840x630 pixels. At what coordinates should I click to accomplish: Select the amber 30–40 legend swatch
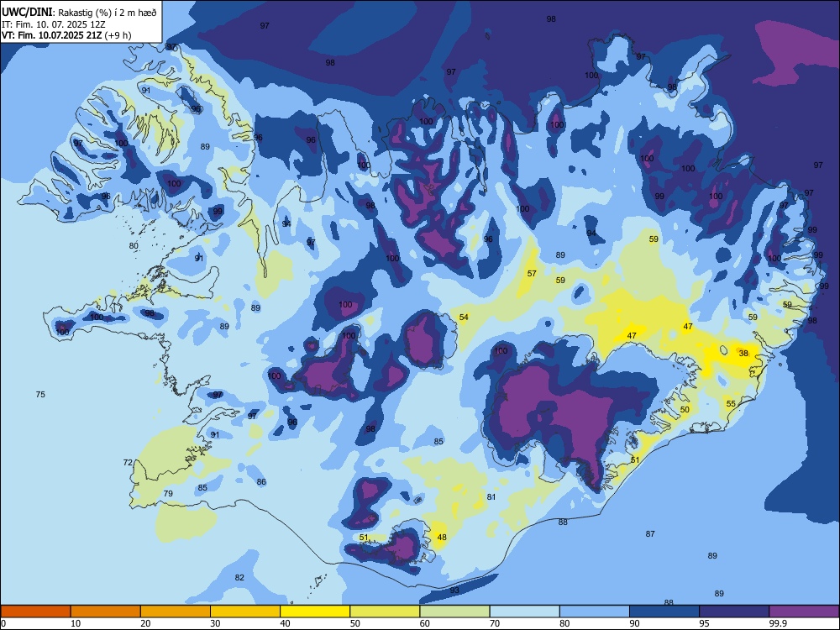(x=245, y=612)
